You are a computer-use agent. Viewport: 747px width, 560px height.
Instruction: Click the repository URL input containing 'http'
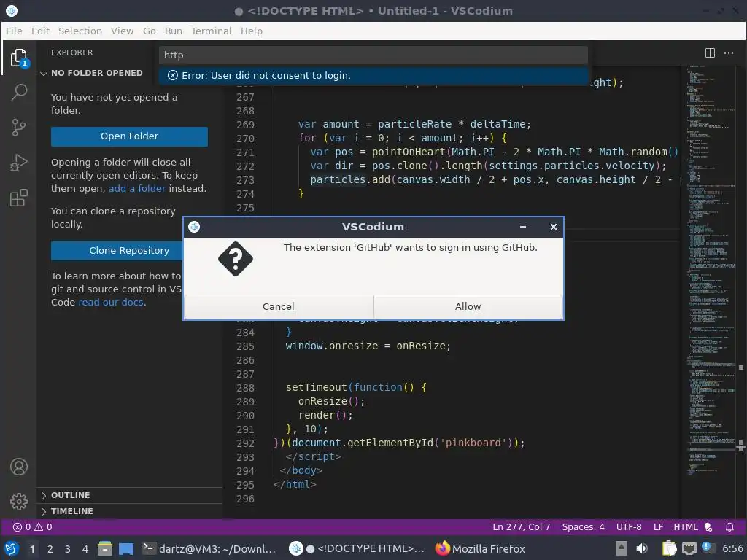tap(373, 55)
